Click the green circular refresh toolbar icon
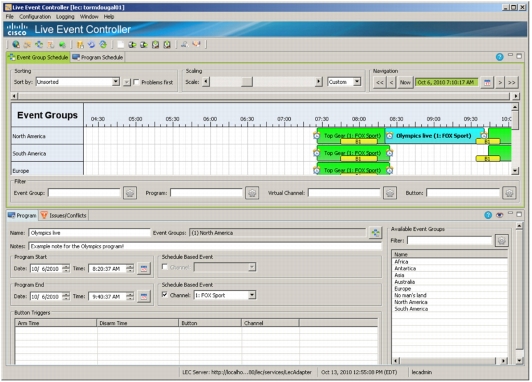The height and width of the screenshot is (382, 532). pyautogui.click(x=103, y=44)
